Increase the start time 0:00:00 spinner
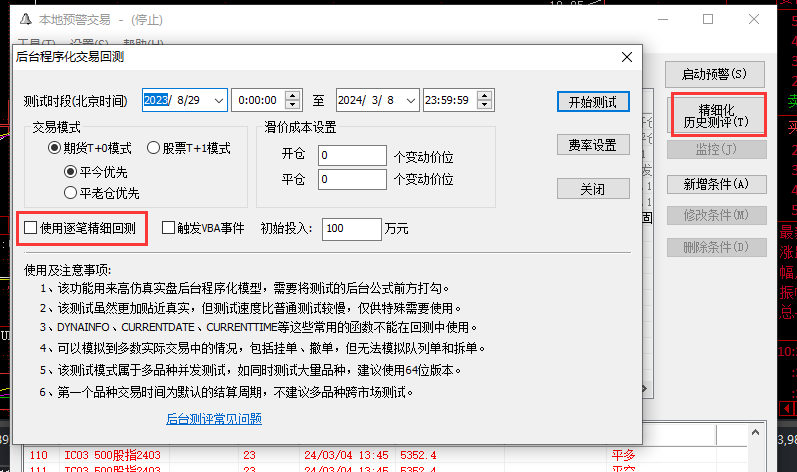 292,95
